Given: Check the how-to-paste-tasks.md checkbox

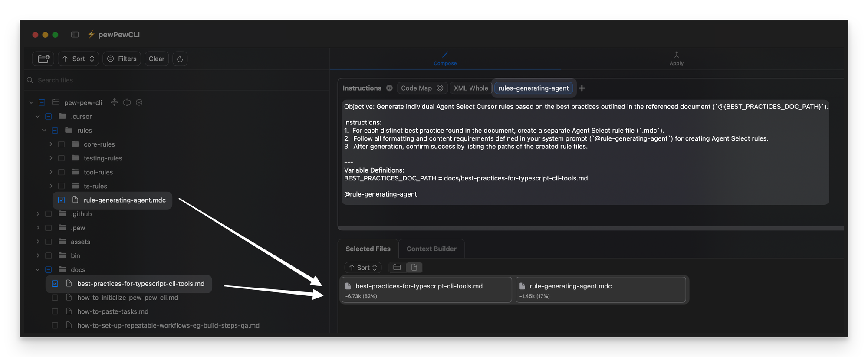Looking at the screenshot, I should 55,311.
